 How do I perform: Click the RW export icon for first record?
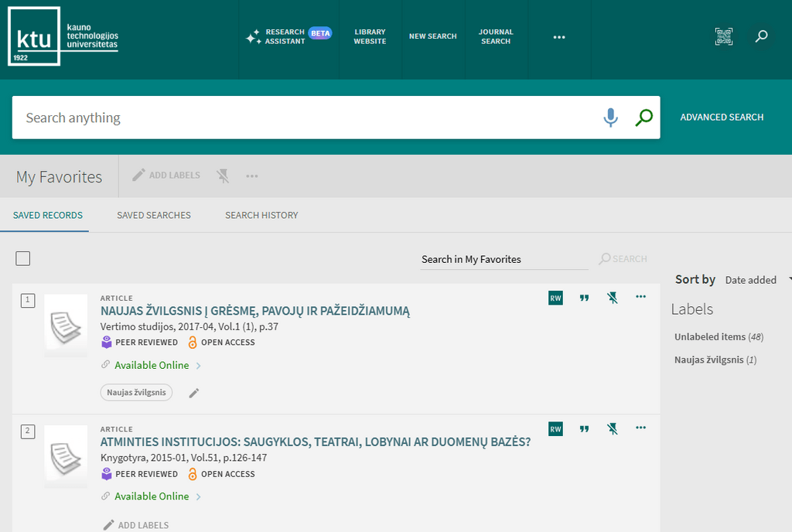tap(555, 298)
